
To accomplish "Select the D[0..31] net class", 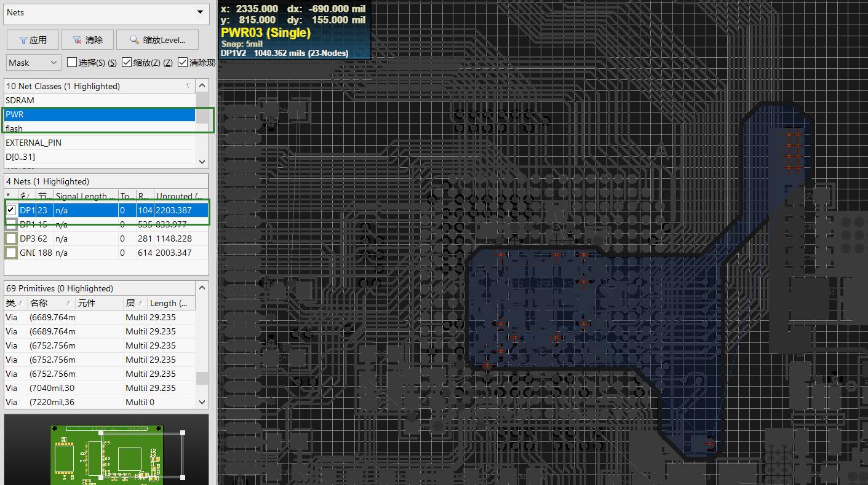I will click(x=100, y=157).
